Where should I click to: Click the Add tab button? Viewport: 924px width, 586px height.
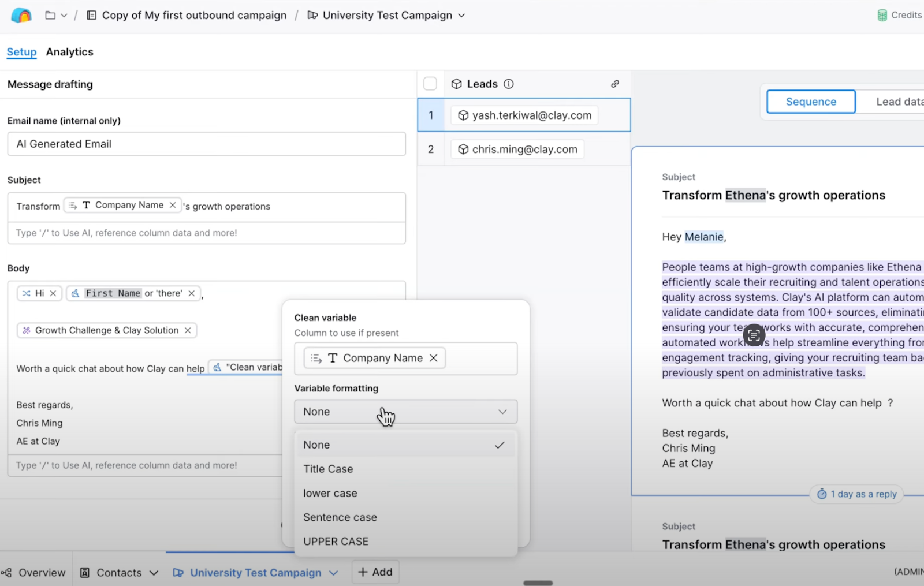pos(375,572)
